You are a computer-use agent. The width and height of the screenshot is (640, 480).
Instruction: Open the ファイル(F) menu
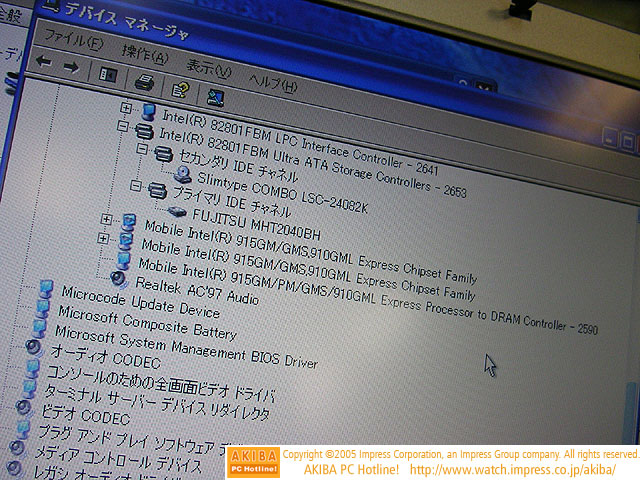pos(74,41)
